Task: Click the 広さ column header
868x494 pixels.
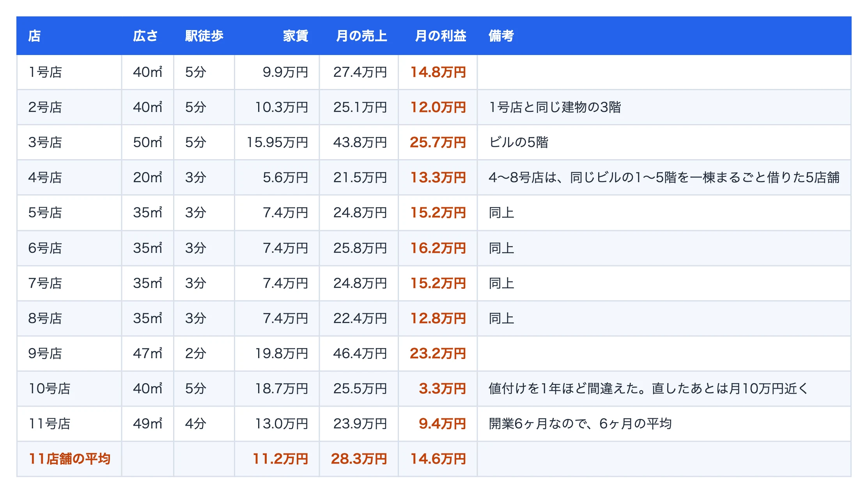Action: (145, 36)
